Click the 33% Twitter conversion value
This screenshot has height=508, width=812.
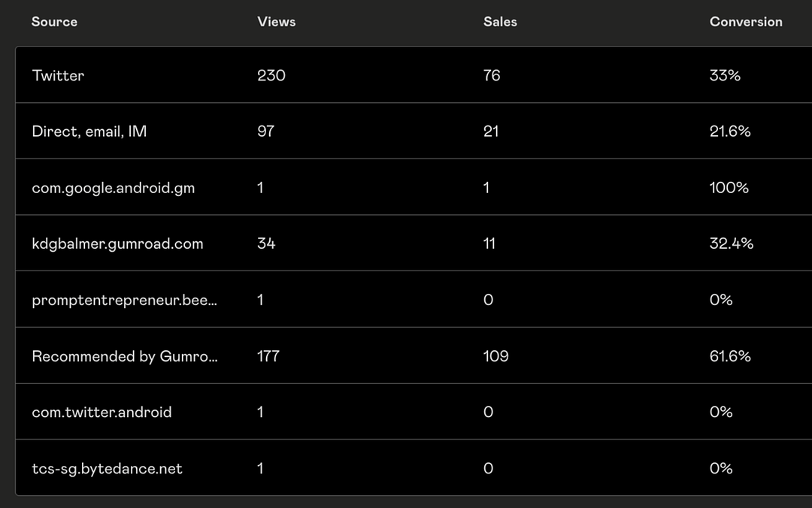pos(725,75)
